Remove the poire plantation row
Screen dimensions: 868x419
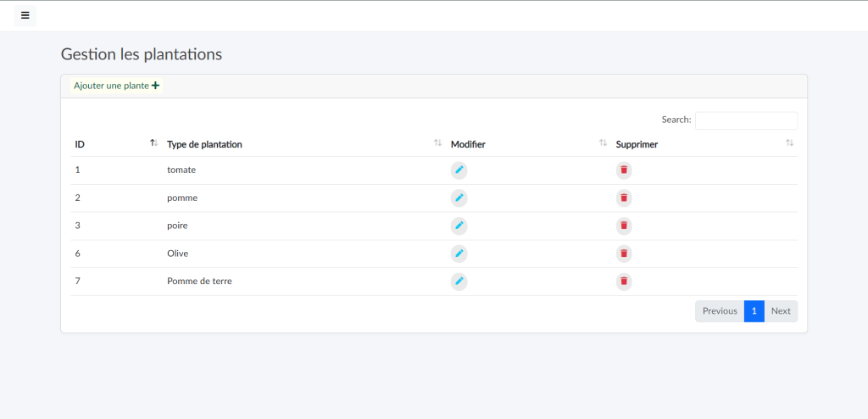624,226
